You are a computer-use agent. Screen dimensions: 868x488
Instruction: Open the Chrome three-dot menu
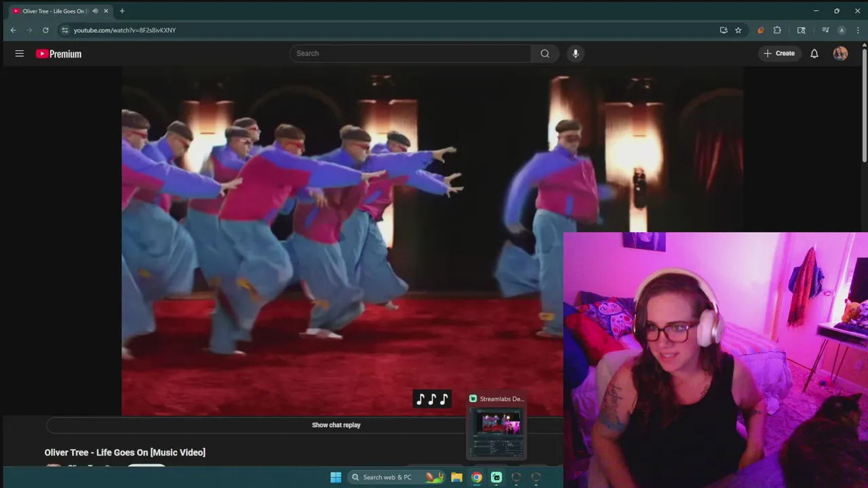858,30
